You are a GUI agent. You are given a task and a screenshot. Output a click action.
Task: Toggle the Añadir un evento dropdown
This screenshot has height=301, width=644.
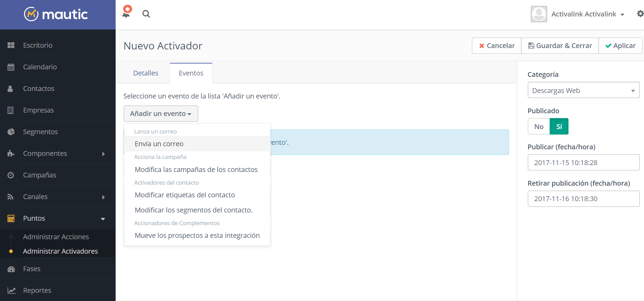[x=161, y=114]
